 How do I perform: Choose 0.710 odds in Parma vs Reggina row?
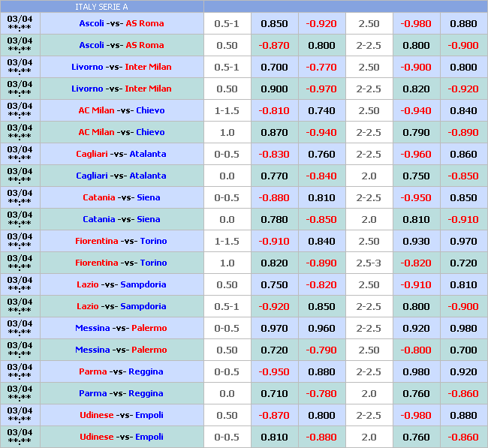tap(274, 393)
